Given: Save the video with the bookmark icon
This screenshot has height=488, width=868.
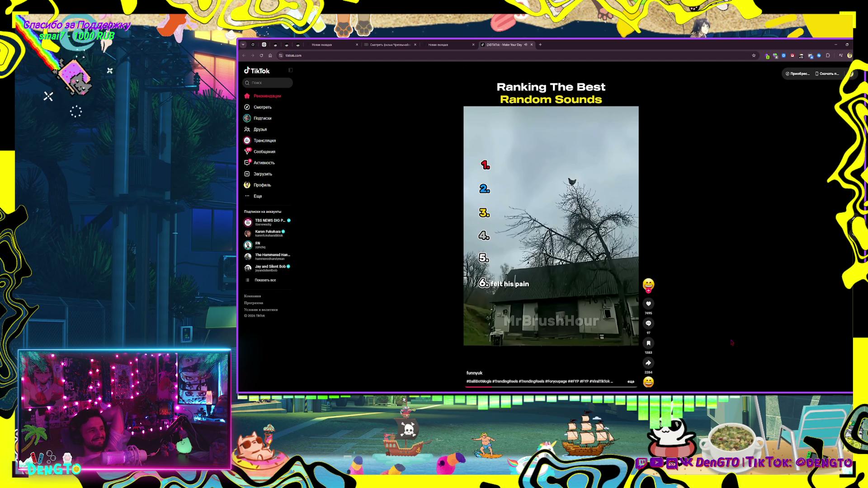Looking at the screenshot, I should point(648,343).
